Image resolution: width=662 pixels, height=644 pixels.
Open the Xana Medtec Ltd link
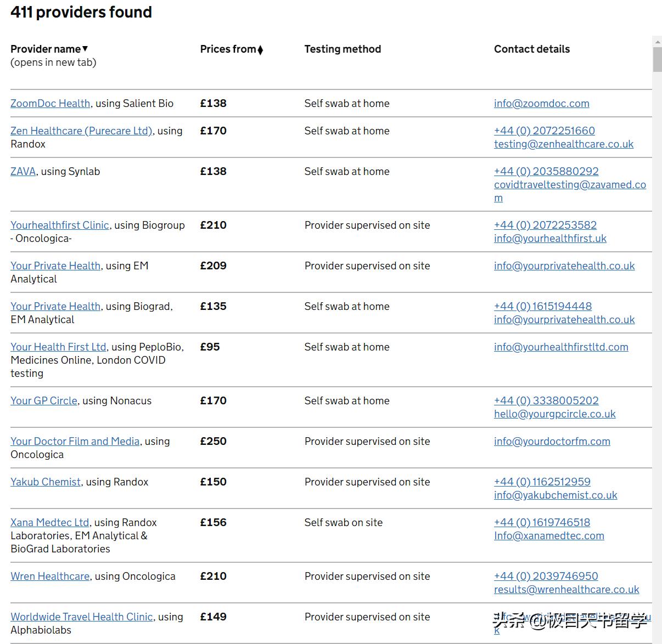pyautogui.click(x=49, y=522)
